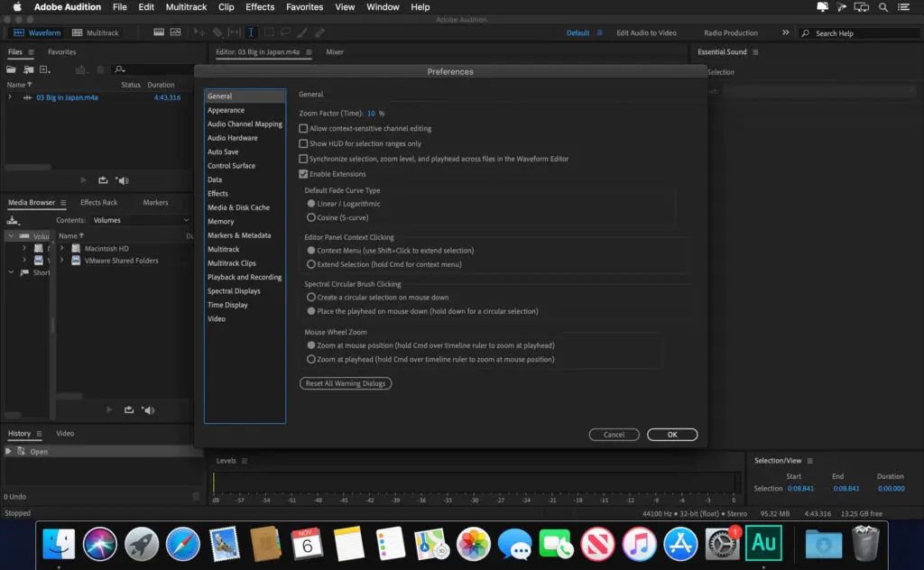Switch to the Effects Rack tab

click(x=98, y=203)
